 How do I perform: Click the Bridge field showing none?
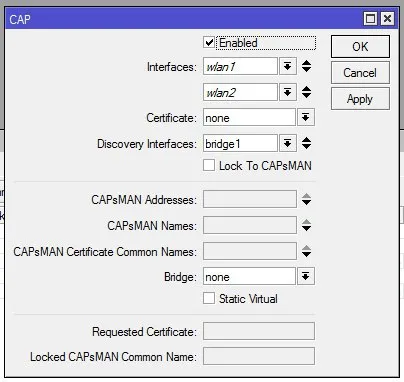tap(249, 276)
